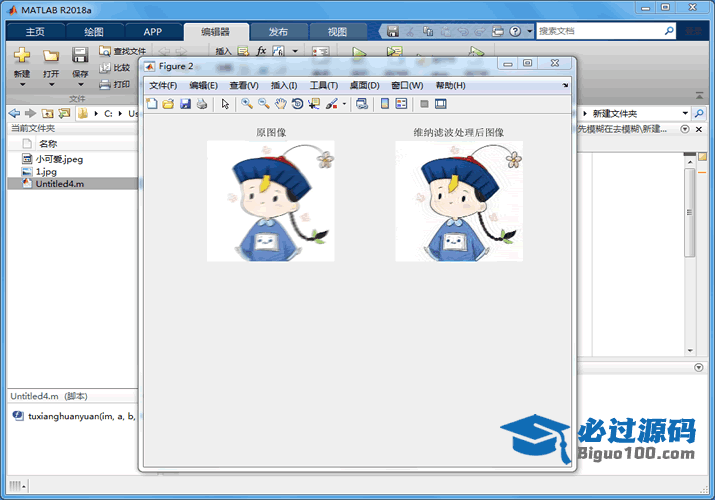Switch to the 编辑器 tab in MATLAB

(216, 32)
